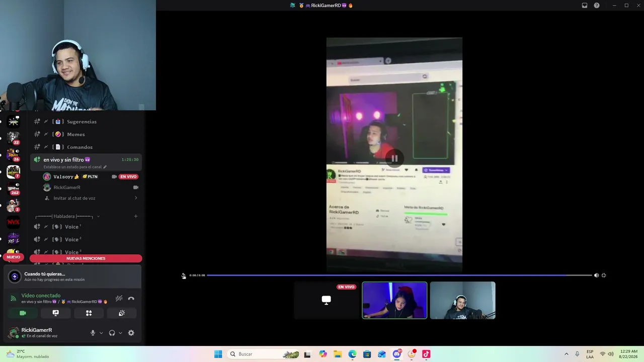
Task: Open the activities launcher button
Action: [x=89, y=313]
